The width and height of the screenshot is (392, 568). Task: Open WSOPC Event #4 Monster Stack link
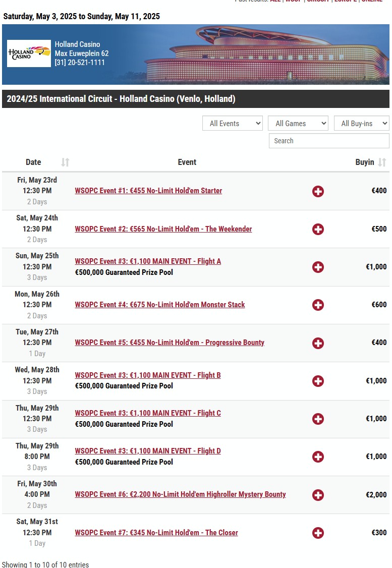160,305
